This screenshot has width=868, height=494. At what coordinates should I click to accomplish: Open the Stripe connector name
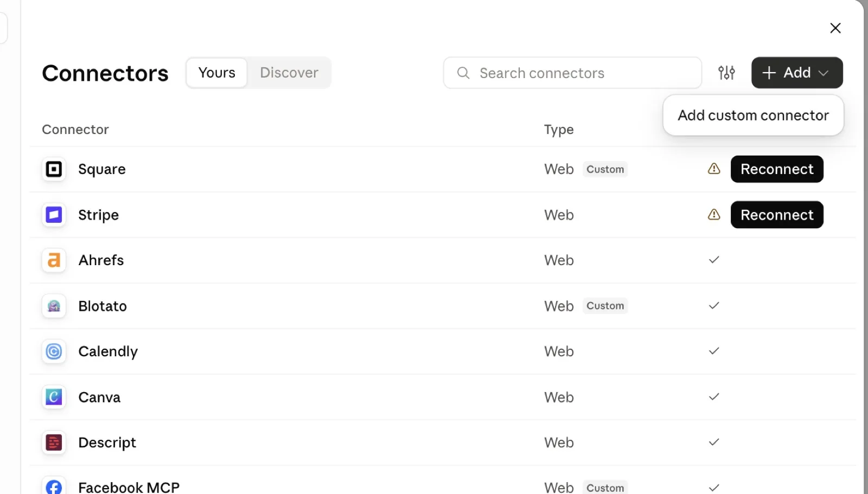point(98,215)
